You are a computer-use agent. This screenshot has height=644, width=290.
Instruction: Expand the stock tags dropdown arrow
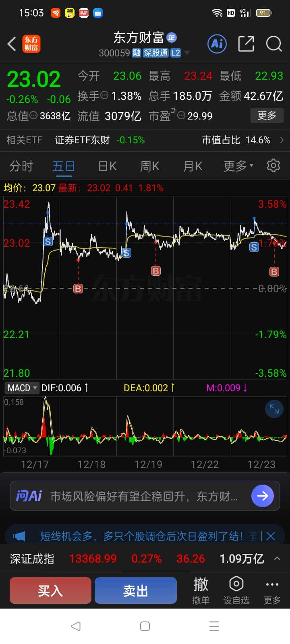pyautogui.click(x=186, y=53)
